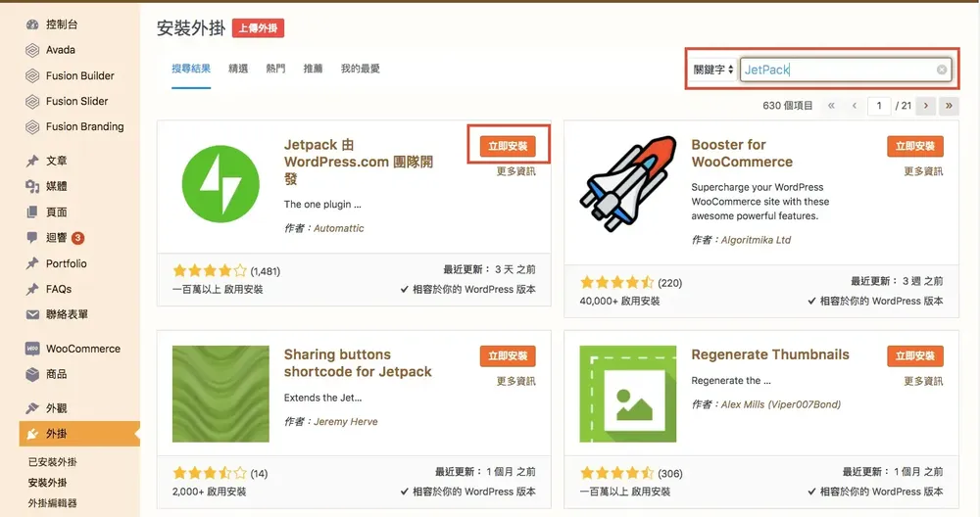The height and width of the screenshot is (517, 980).
Task: Click the Sharing buttons green wave thumbnail
Action: pos(220,394)
